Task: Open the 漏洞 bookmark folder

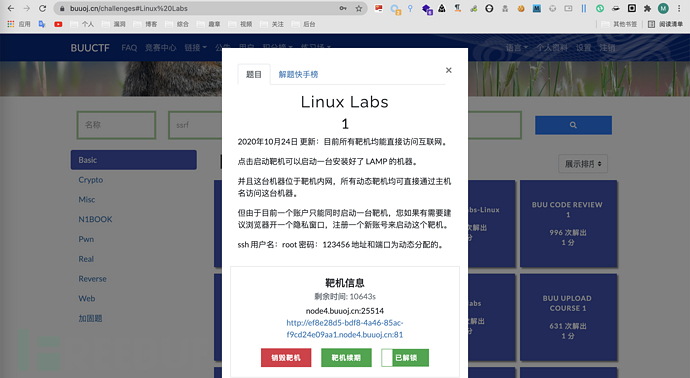Action: tap(114, 24)
